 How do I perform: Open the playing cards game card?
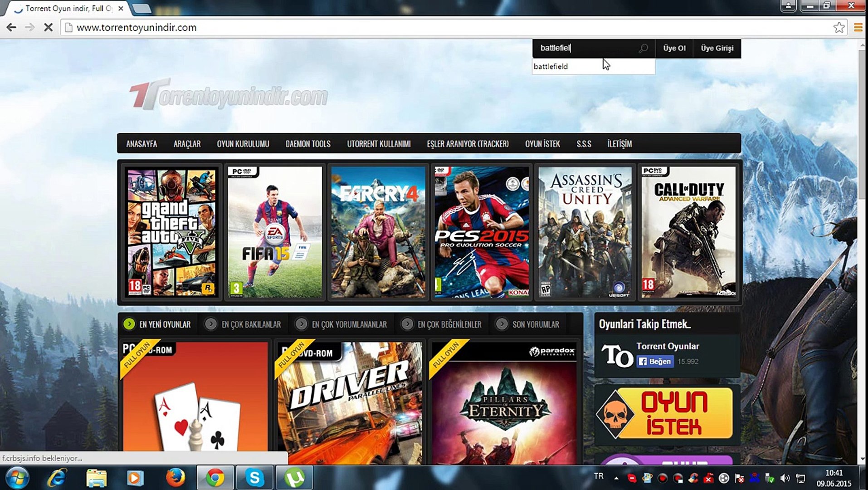pos(195,403)
